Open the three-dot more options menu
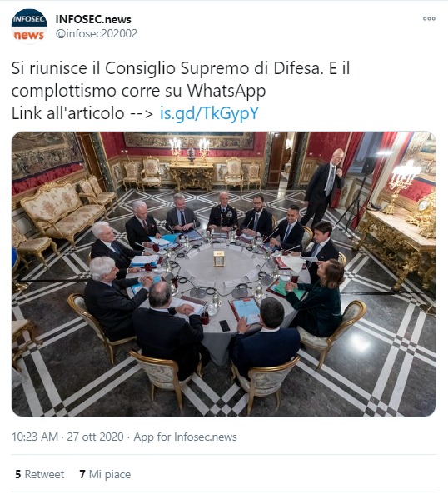The image size is (448, 494). coord(429,19)
